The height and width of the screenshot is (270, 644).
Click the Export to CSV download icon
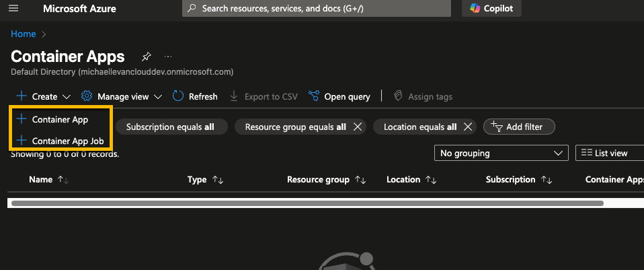tap(234, 96)
